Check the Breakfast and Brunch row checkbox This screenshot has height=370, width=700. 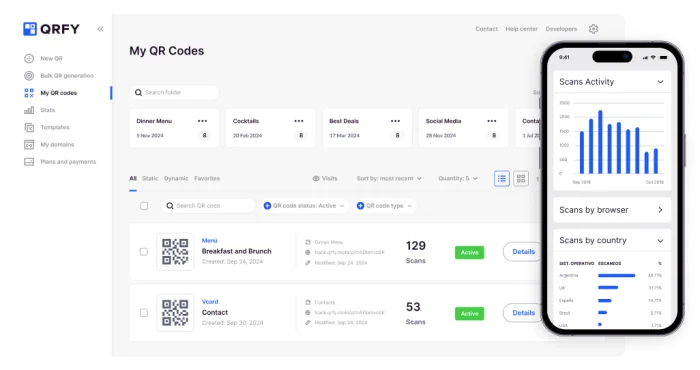point(144,252)
